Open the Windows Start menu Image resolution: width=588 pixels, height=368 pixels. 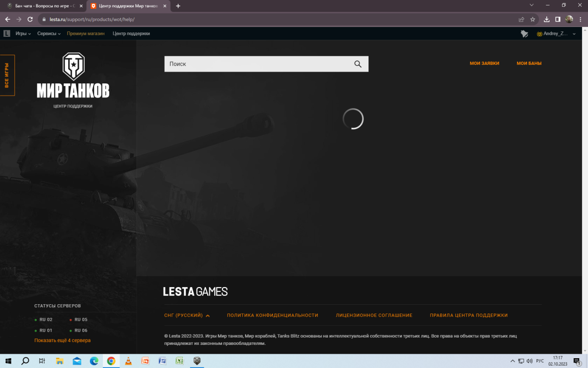pyautogui.click(x=9, y=361)
